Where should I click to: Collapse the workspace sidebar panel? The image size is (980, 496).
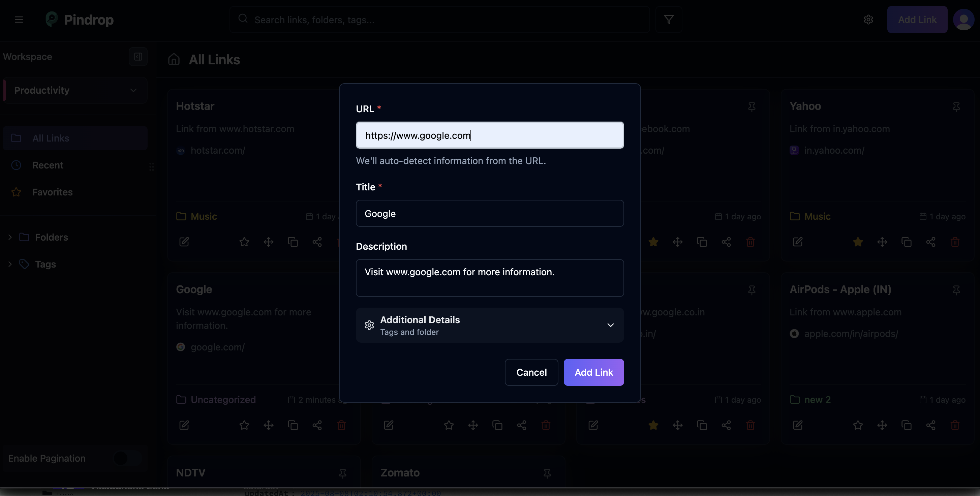[138, 56]
